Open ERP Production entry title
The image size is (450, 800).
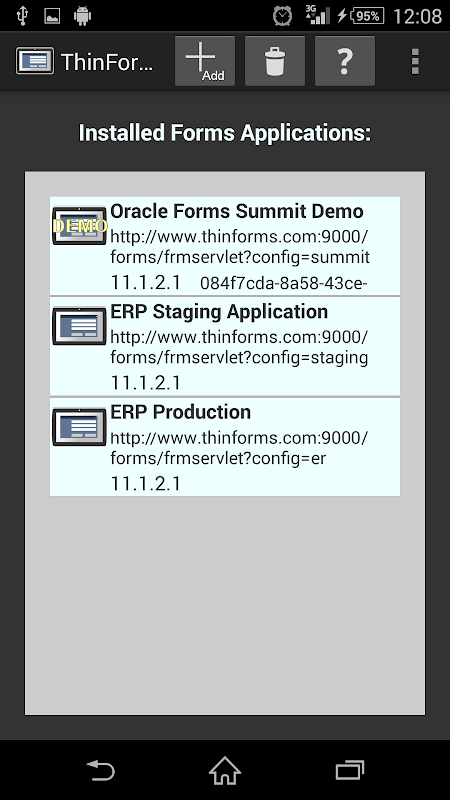(181, 412)
